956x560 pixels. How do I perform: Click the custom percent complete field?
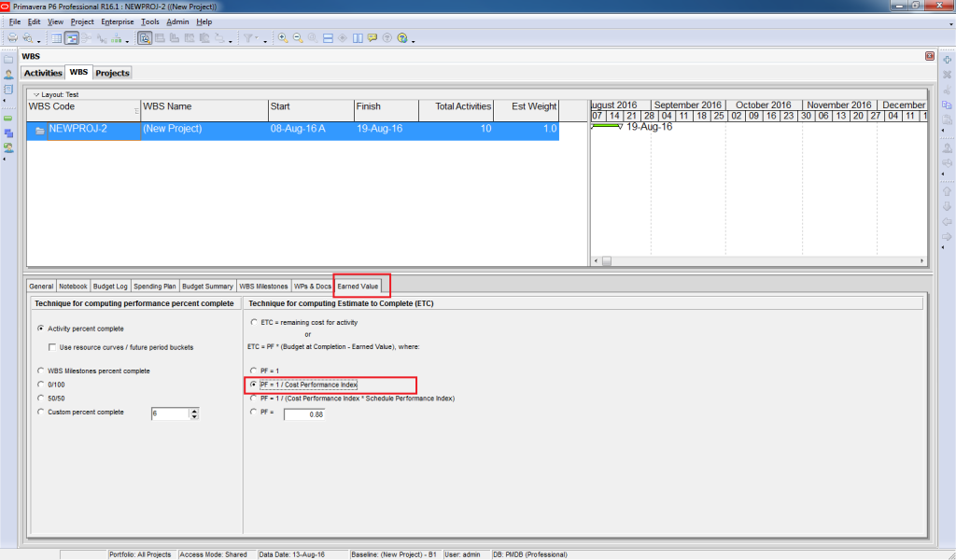(170, 413)
